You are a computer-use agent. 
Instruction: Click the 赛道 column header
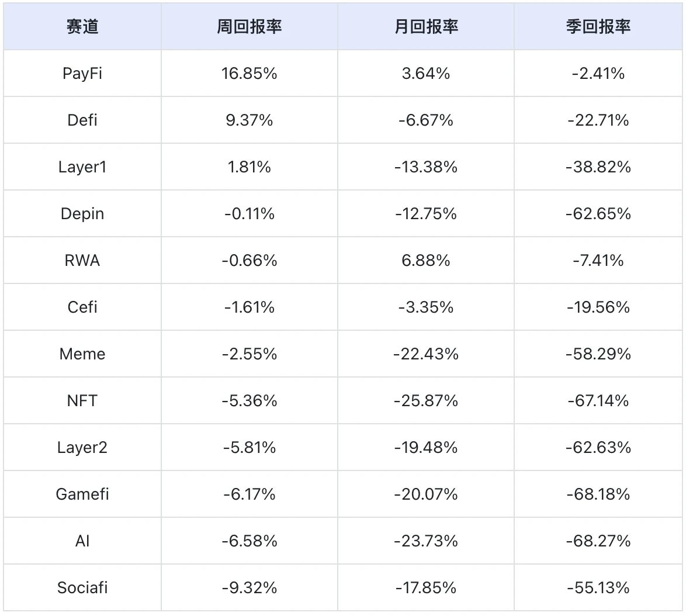pyautogui.click(x=82, y=26)
